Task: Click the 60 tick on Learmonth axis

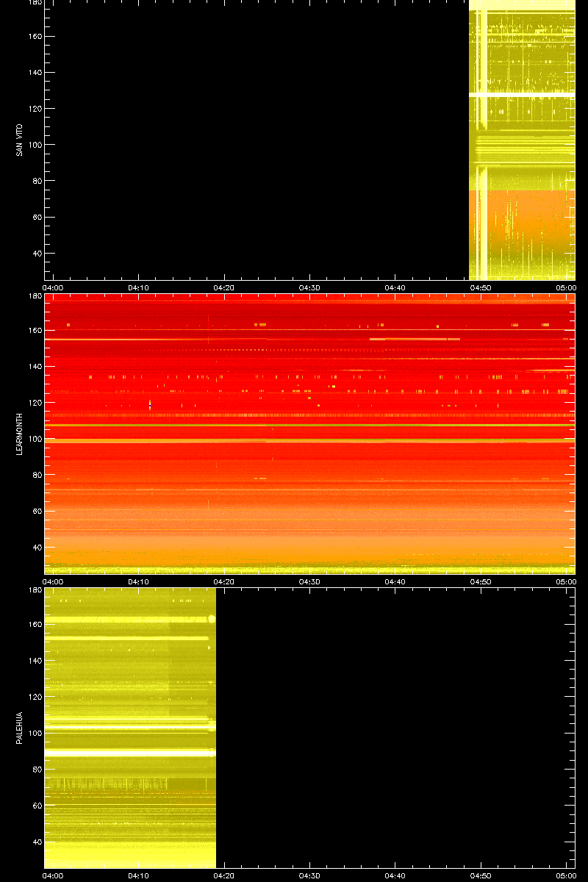Action: pyautogui.click(x=37, y=511)
